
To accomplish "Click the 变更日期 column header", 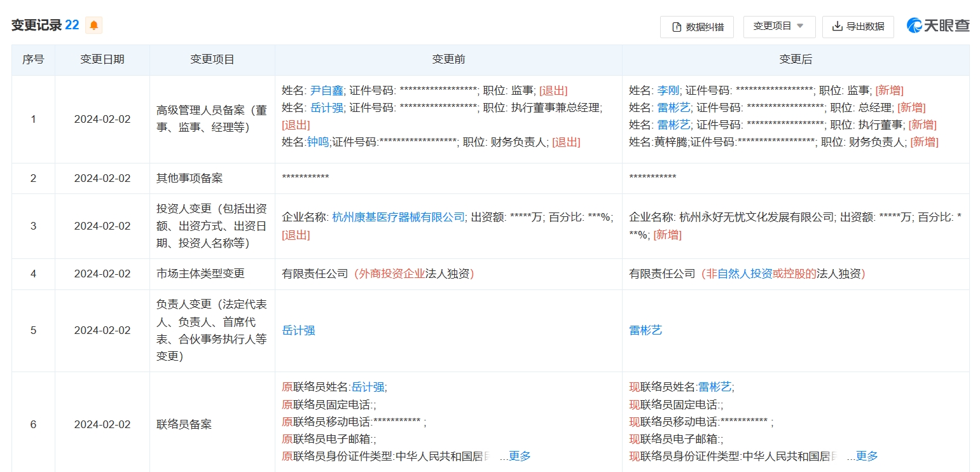I will [102, 60].
